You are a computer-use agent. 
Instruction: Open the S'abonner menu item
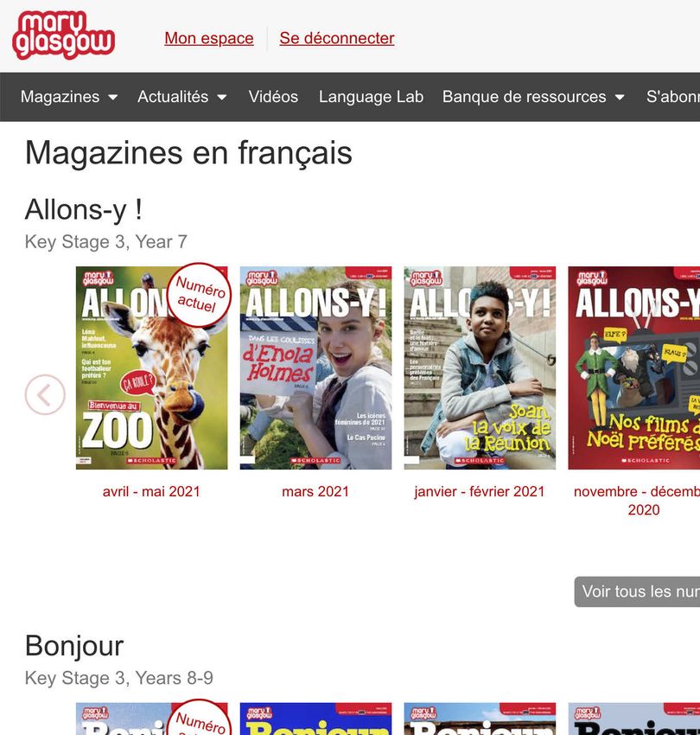tap(673, 97)
